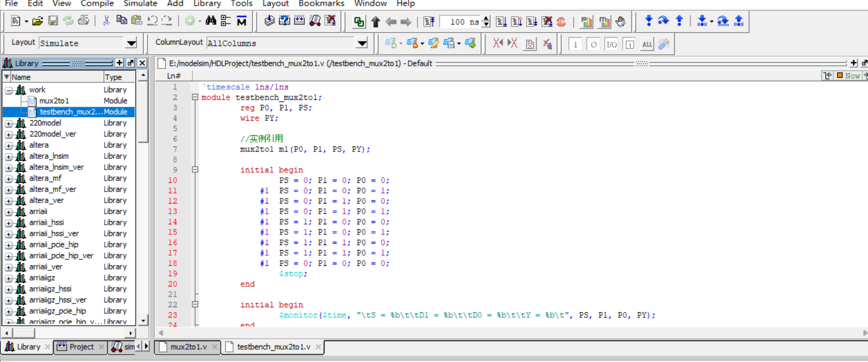Screen dimensions: 868x362
Task: Click the run length field showing 100 ns
Action: (459, 22)
